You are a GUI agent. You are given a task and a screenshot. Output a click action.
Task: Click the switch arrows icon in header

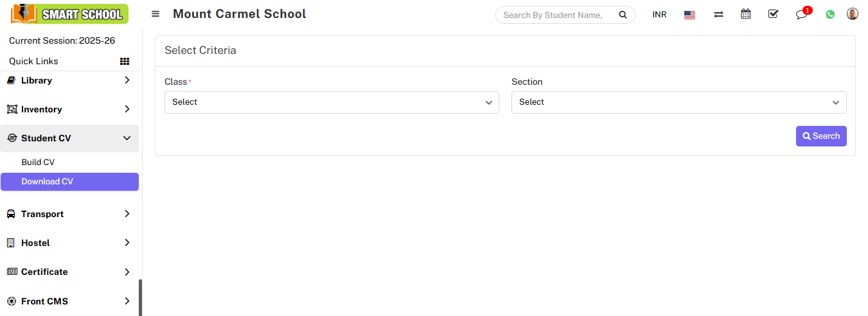tap(718, 14)
